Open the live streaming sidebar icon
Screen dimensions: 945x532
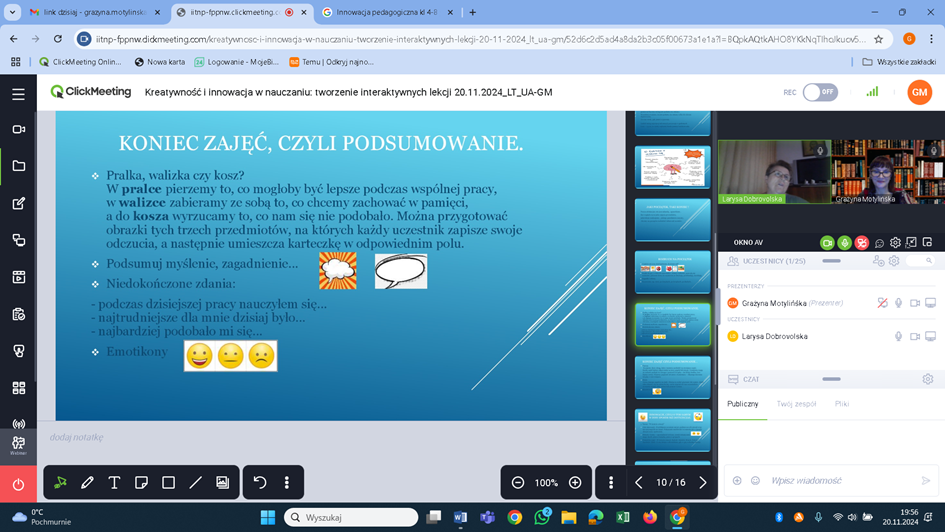18,424
